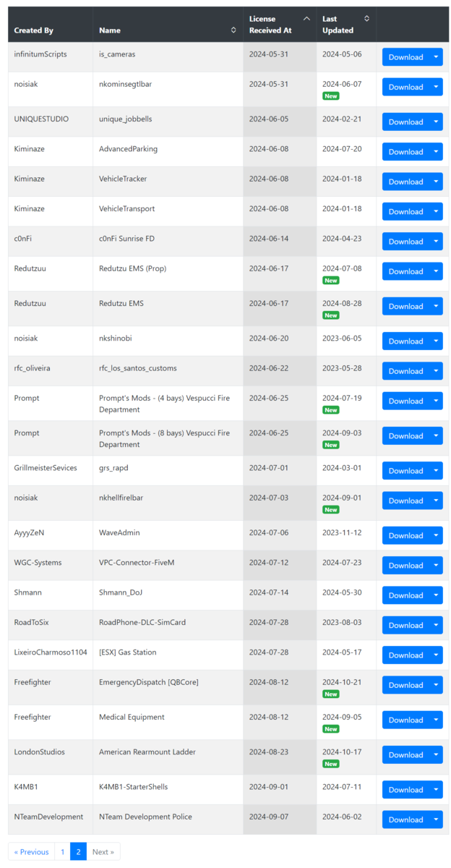Expand download dropdown for nkhellfirelbar
The image size is (451, 868).
pos(436,501)
